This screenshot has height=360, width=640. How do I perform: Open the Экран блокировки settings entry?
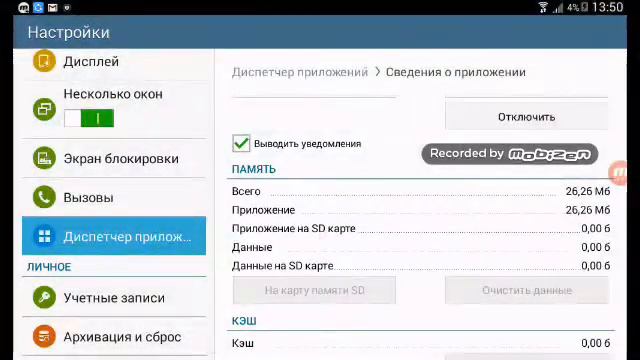(114, 158)
